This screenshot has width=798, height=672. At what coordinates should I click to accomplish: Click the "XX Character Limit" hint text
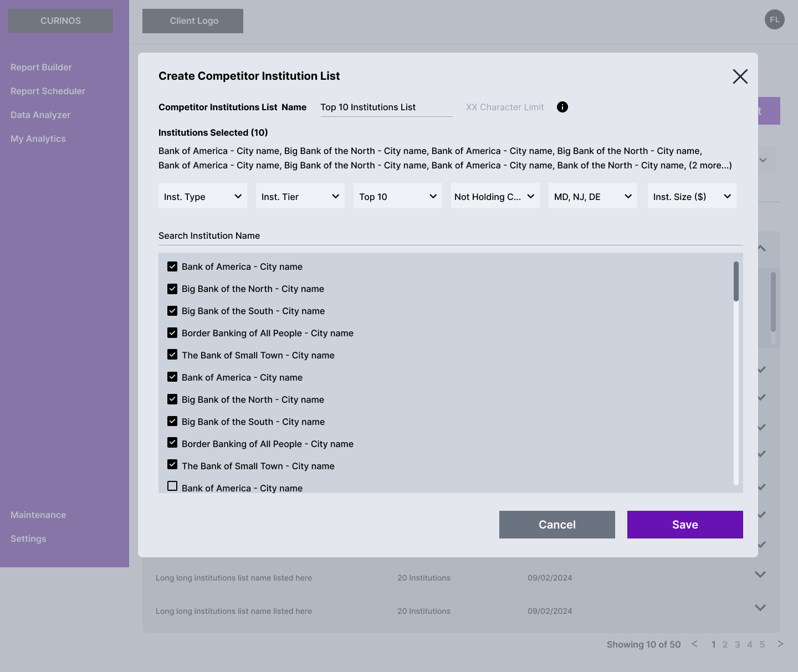point(505,107)
